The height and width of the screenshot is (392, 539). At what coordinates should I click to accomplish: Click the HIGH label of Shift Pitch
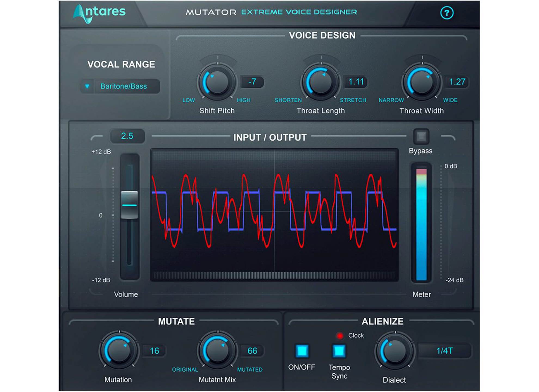point(244,100)
